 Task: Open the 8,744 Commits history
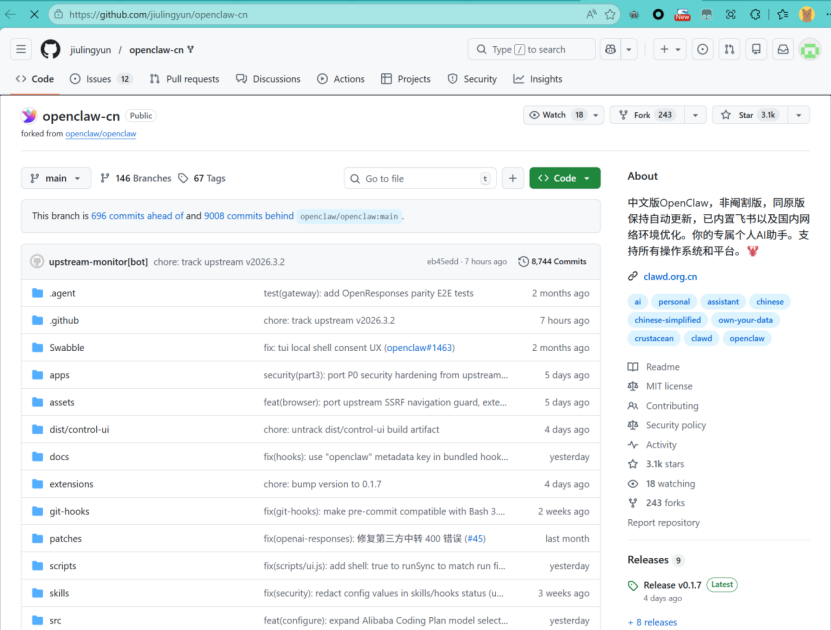click(552, 261)
